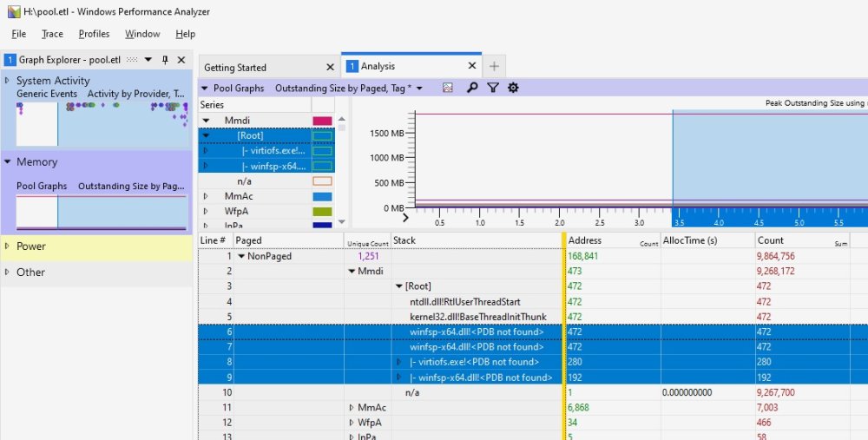Collapse the Mmdi series in the legend
Image resolution: width=868 pixels, height=440 pixels.
(206, 120)
